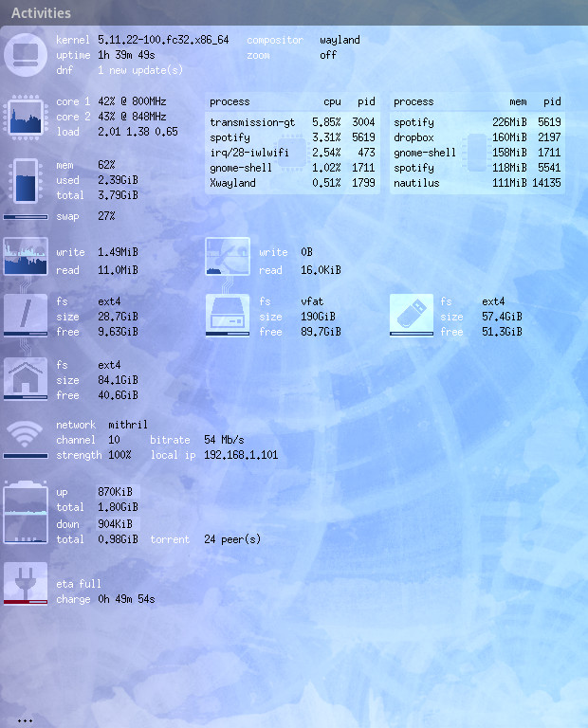Click root filesystem size 28.7GiB
Viewport: 588px width, 728px height.
[x=118, y=317]
